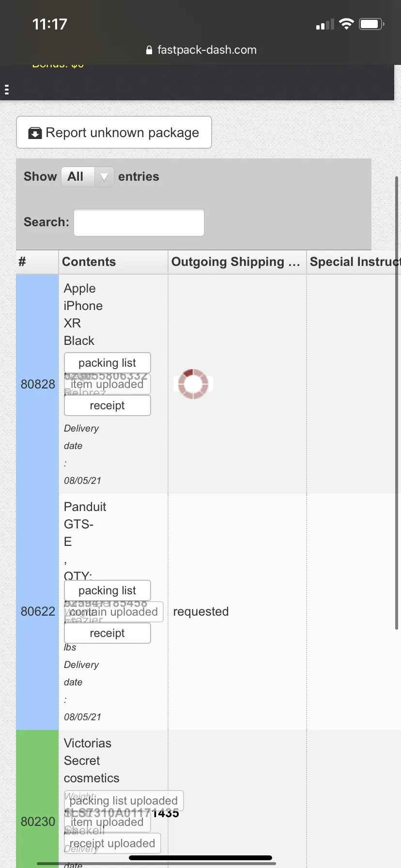Click the Report unknown package button
This screenshot has width=401, height=868.
(x=114, y=132)
